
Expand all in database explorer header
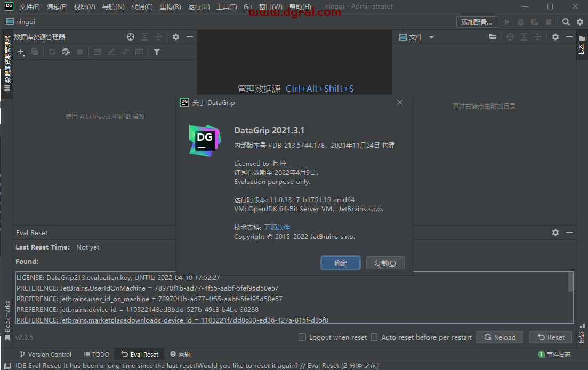point(144,37)
